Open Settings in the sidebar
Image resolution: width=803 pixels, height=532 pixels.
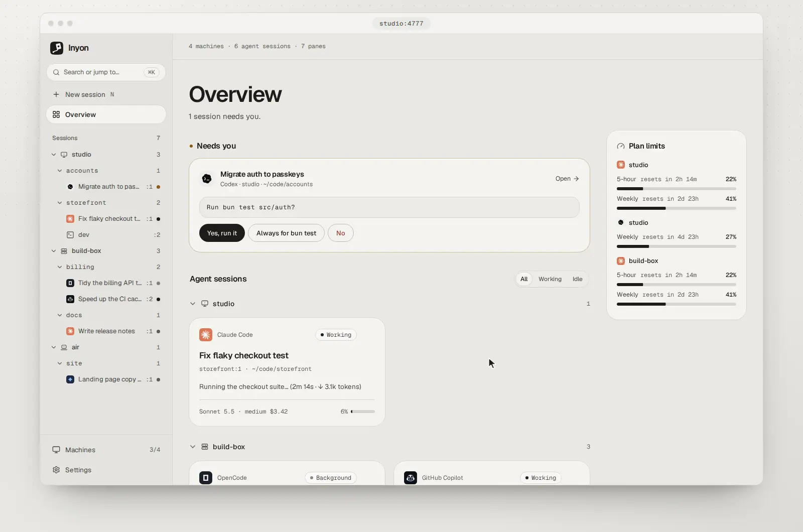pyautogui.click(x=106, y=470)
